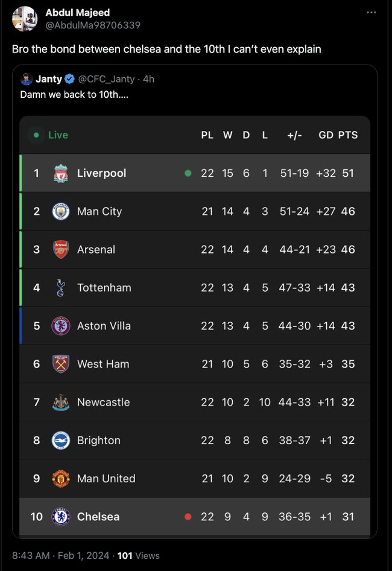The image size is (392, 571).
Task: Open the @AbdulMa98706339 handle link
Action: pyautogui.click(x=93, y=25)
